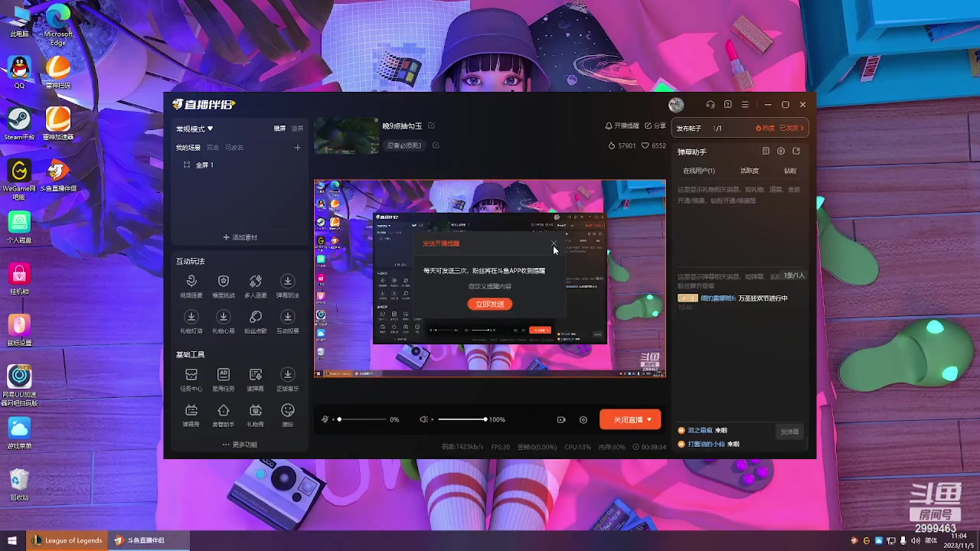Viewport: 980px width, 551px height.
Task: Open the live settings icon beside record button
Action: coord(583,419)
